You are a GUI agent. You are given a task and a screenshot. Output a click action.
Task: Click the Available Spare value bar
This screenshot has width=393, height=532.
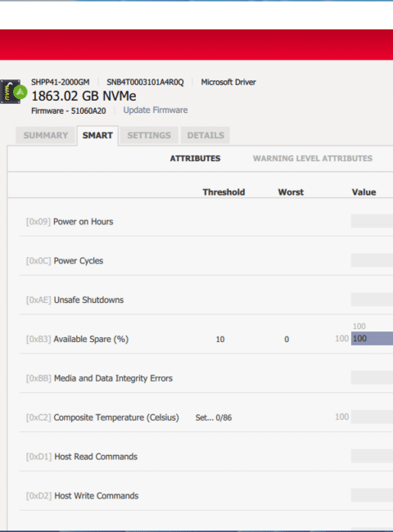coord(372,338)
